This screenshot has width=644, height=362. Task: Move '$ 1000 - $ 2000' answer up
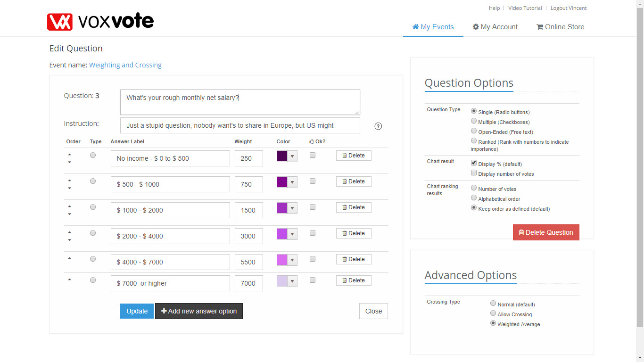pyautogui.click(x=70, y=206)
